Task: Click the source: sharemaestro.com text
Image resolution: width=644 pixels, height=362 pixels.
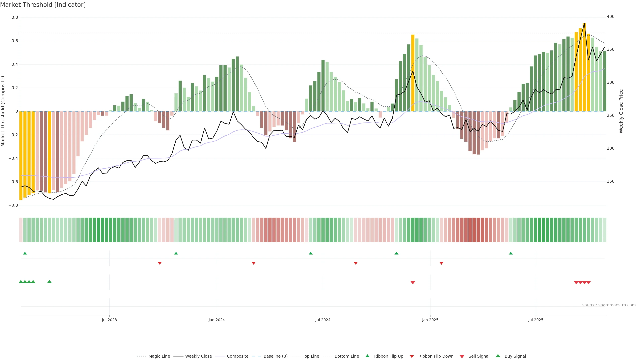Action: coord(609,305)
